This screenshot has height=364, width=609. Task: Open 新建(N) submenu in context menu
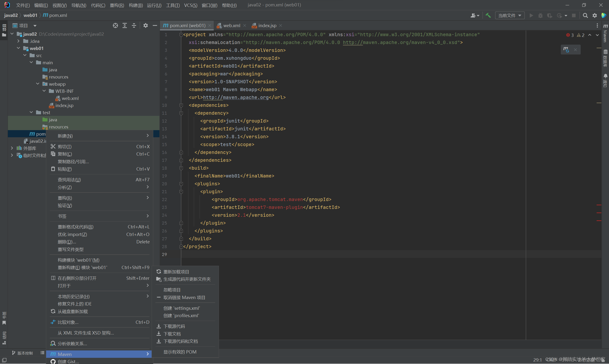tap(99, 136)
